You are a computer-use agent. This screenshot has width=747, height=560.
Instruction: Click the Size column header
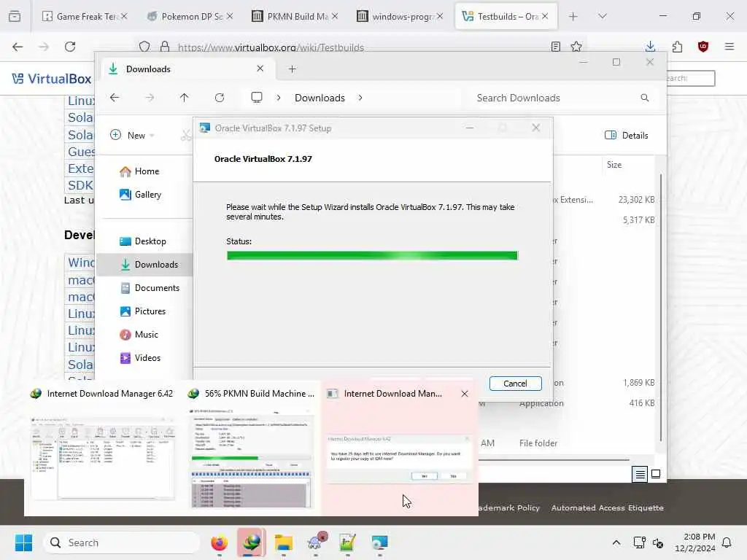[614, 165]
